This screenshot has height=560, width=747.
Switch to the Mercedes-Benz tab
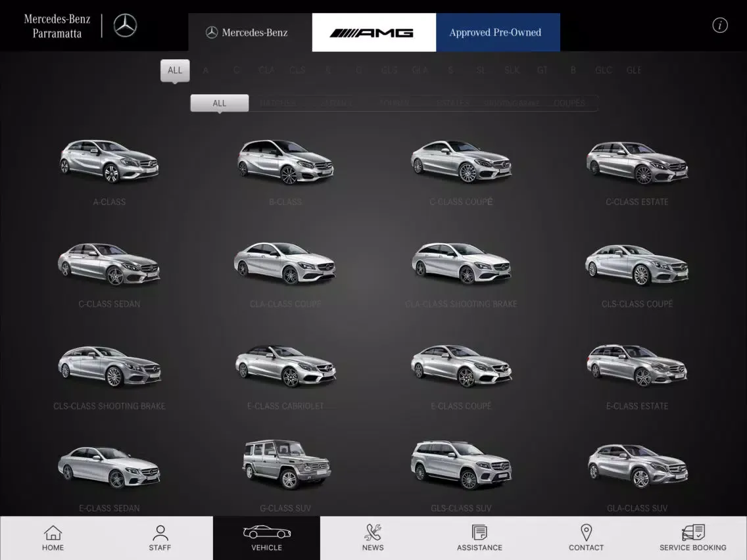250,32
